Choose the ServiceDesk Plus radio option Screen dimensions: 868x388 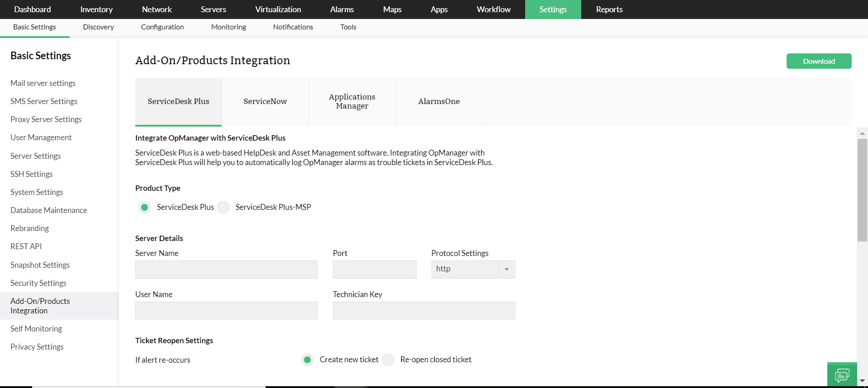click(145, 207)
